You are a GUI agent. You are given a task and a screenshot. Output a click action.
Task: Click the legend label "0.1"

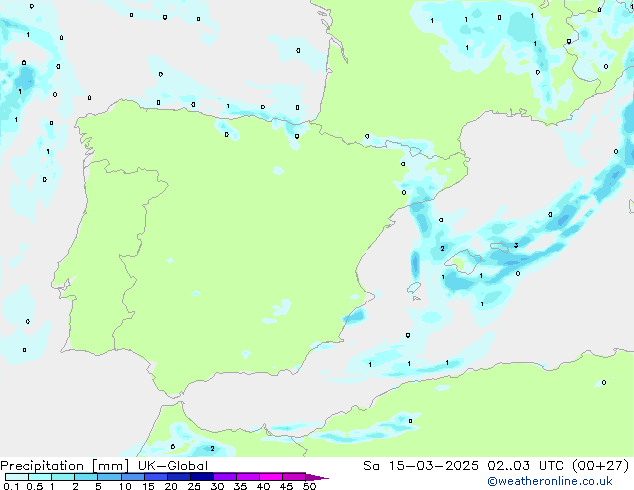click(x=11, y=486)
